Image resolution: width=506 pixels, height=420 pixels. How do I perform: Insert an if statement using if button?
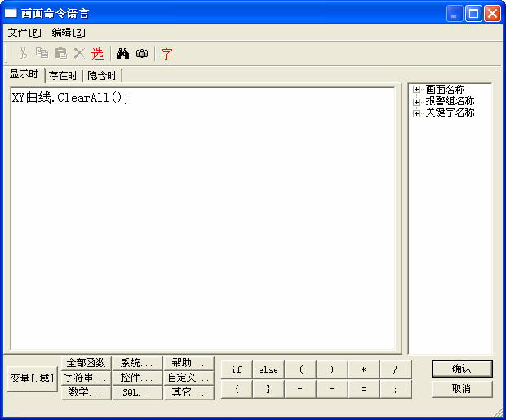point(237,369)
